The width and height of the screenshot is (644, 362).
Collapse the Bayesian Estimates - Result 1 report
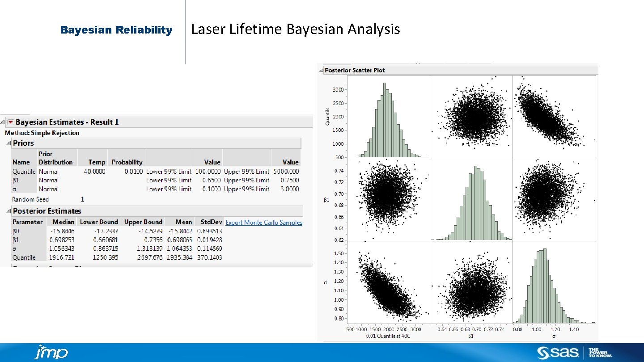(3, 122)
